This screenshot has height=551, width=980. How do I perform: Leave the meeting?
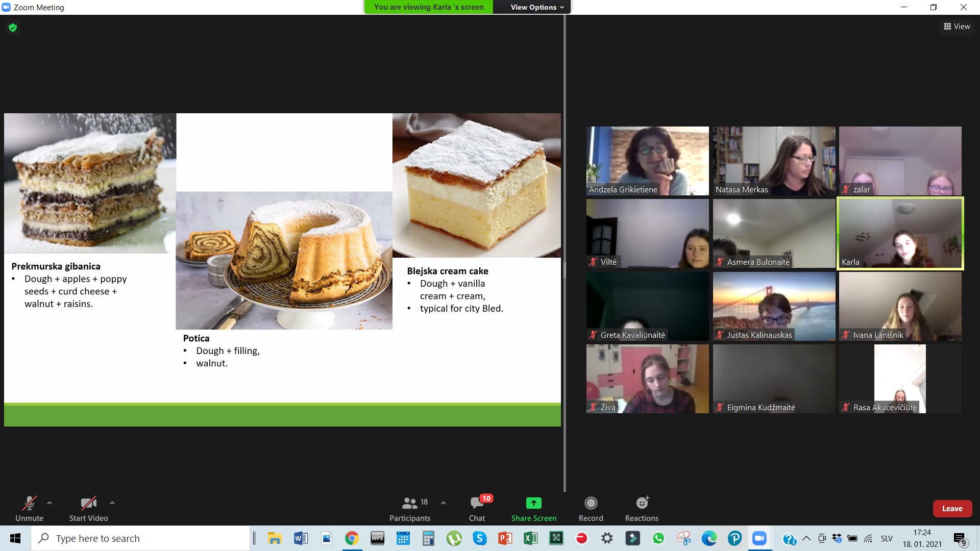coord(952,509)
